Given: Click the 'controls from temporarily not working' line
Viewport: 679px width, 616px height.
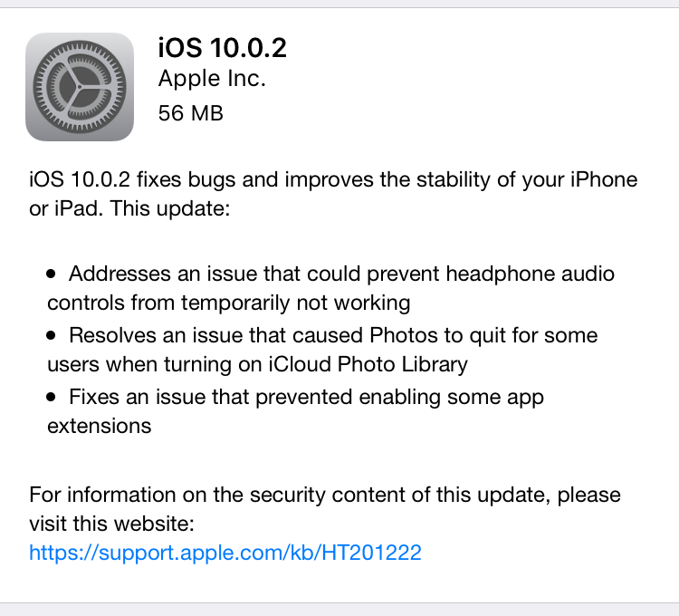Looking at the screenshot, I should click(x=229, y=303).
